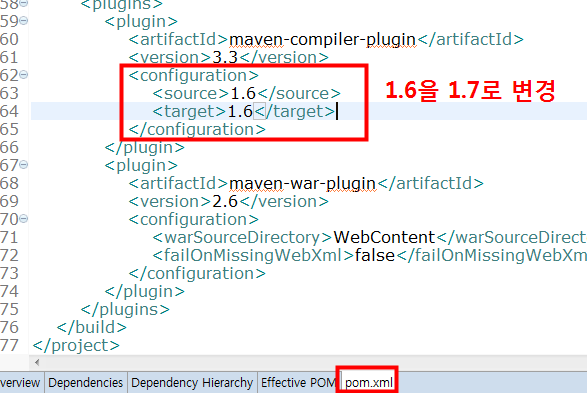
Task: Open the Dependency Hierarchy tab
Action: pos(192,383)
